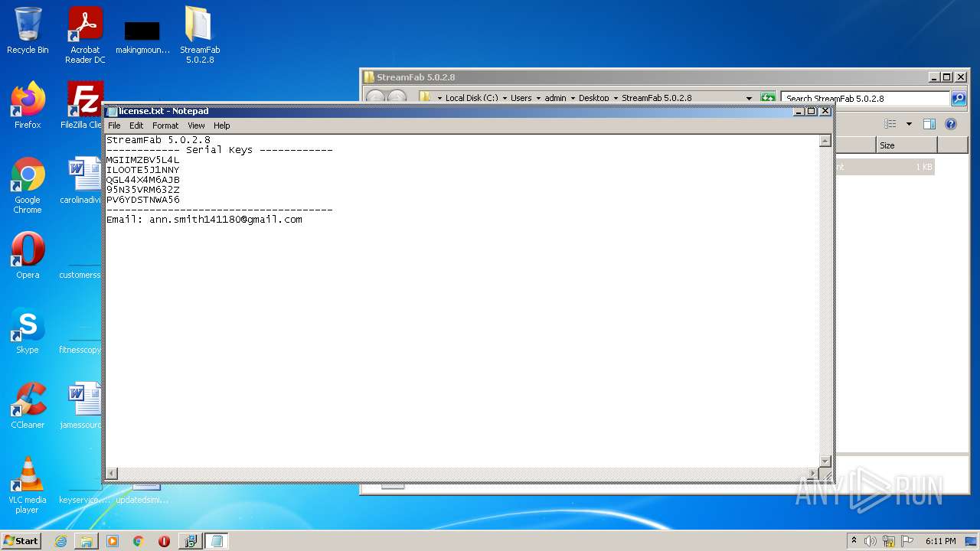
Task: Switch to Windows Explorer taskbar button
Action: point(87,541)
